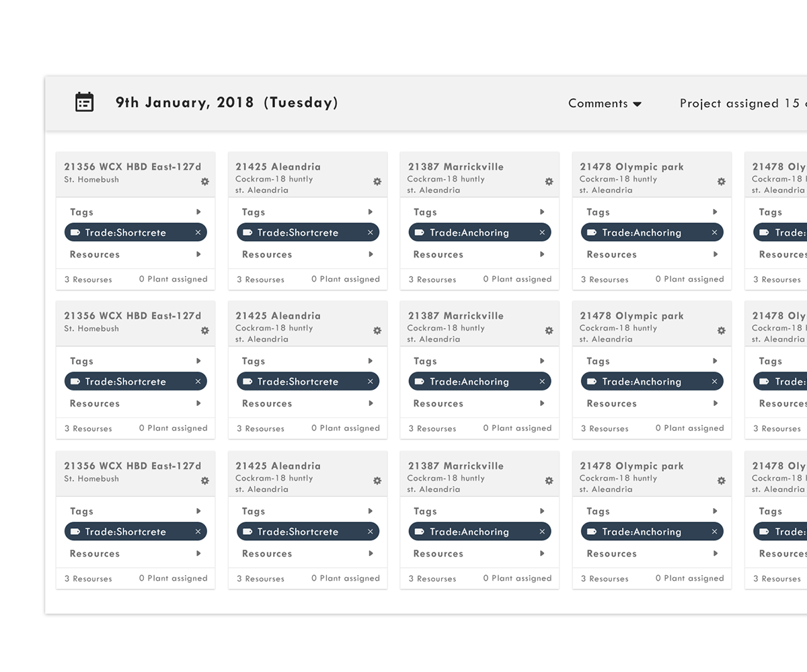Select Trade:Shortcrete chip on bottom-row 21356 WCX card
807x672 pixels.
[136, 532]
